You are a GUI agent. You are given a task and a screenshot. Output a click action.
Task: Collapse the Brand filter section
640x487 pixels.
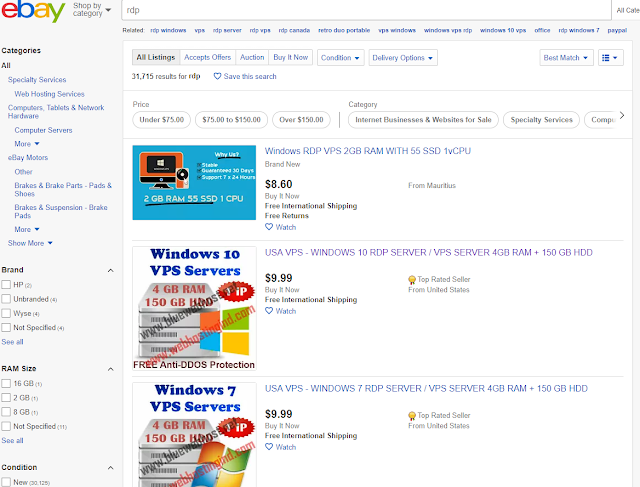coord(110,270)
